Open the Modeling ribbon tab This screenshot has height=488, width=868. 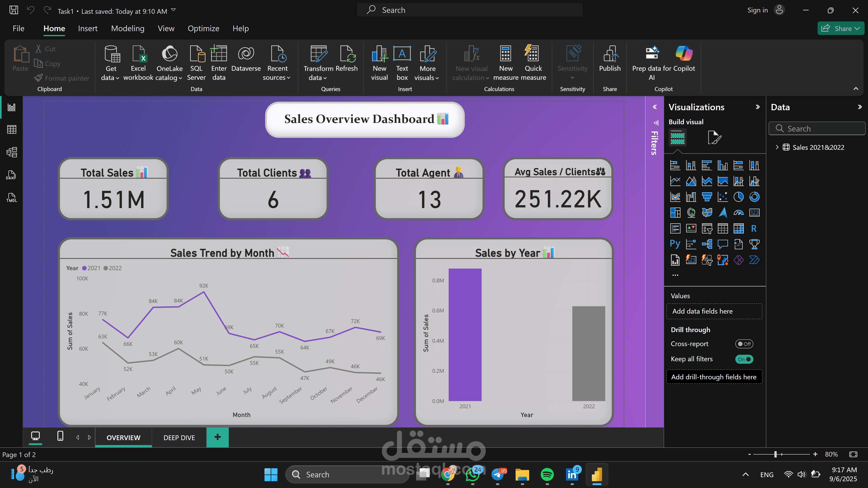click(128, 29)
